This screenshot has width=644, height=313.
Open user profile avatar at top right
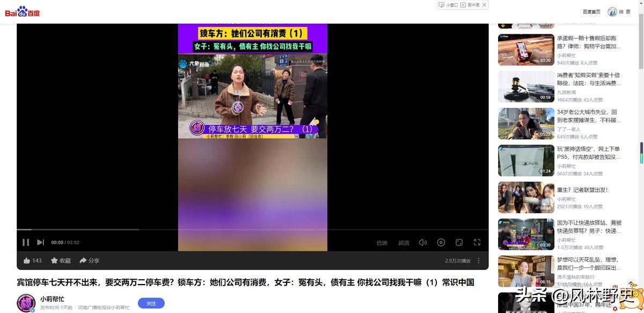tap(612, 12)
